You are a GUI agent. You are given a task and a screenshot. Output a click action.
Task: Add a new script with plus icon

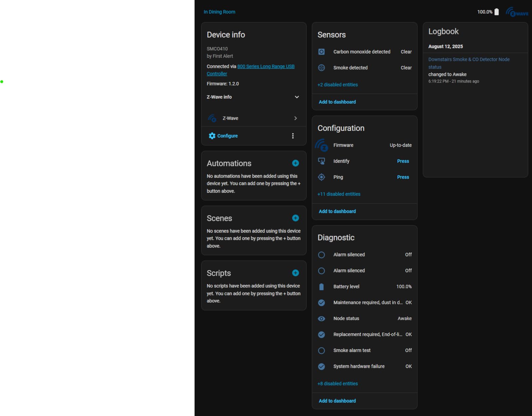pos(295,273)
